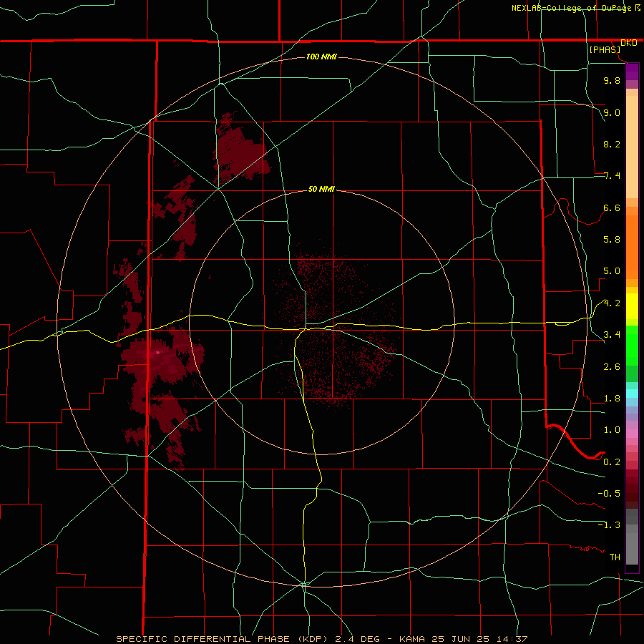This screenshot has width=644, height=644.
Task: Click the "TH" threshold label
Action: coord(615,557)
